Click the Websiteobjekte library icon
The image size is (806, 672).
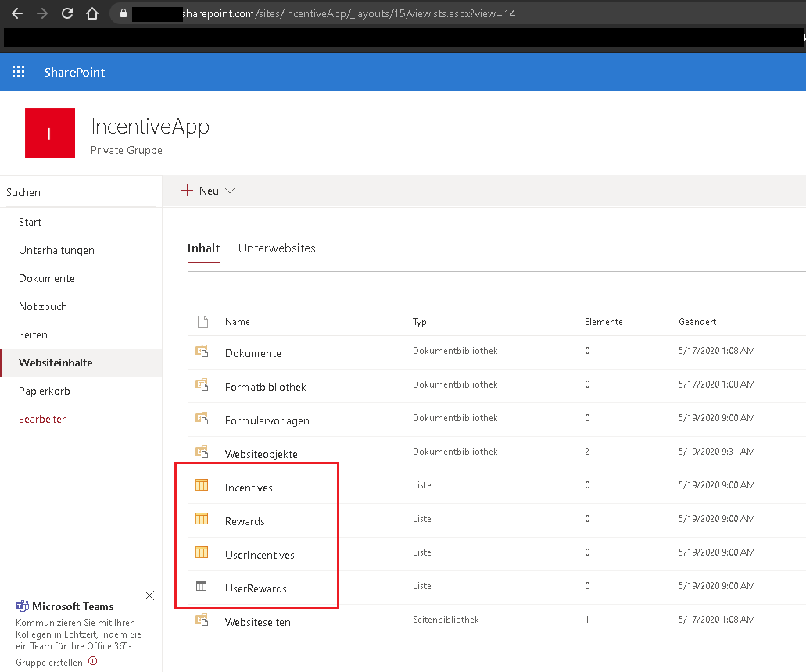(x=202, y=452)
